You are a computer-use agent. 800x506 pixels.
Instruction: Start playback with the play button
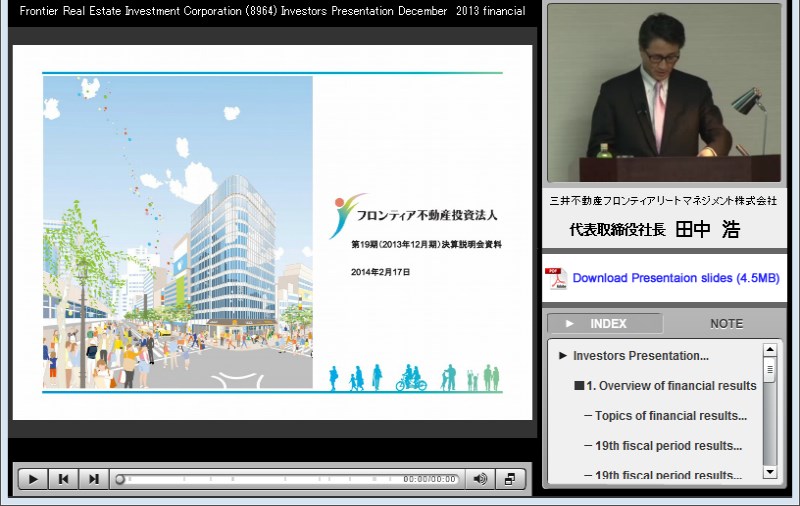point(33,479)
